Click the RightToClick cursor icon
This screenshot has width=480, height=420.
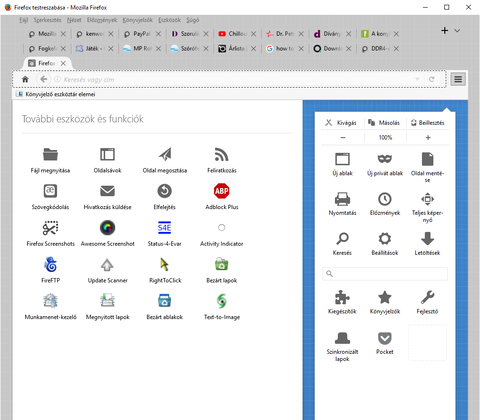(x=164, y=264)
